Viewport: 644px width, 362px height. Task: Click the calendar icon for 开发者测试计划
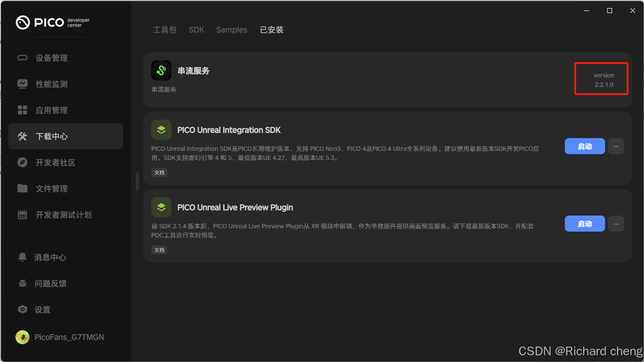point(22,215)
